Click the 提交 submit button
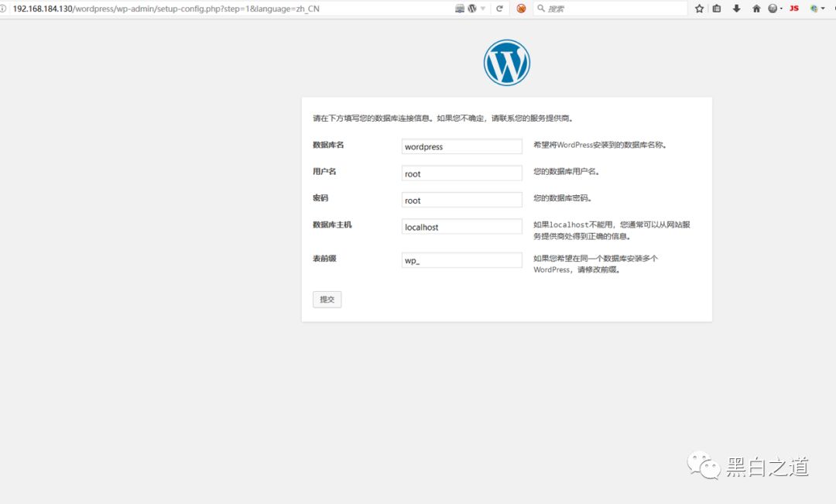The width and height of the screenshot is (836, 504). 327,299
